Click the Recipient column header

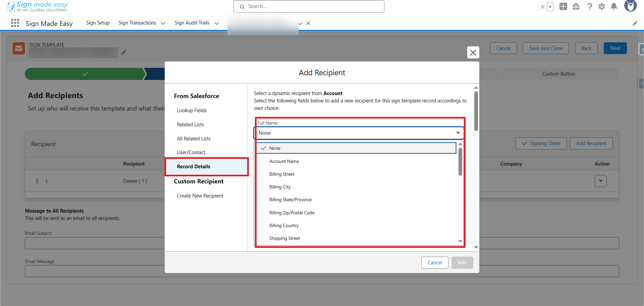(134, 164)
